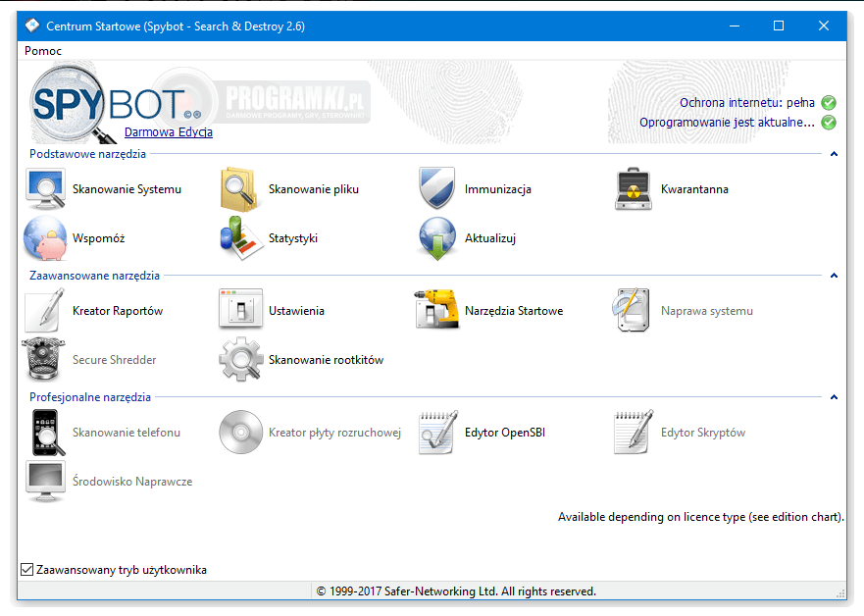
Task: Click the Wspomóż label
Action: (99, 238)
